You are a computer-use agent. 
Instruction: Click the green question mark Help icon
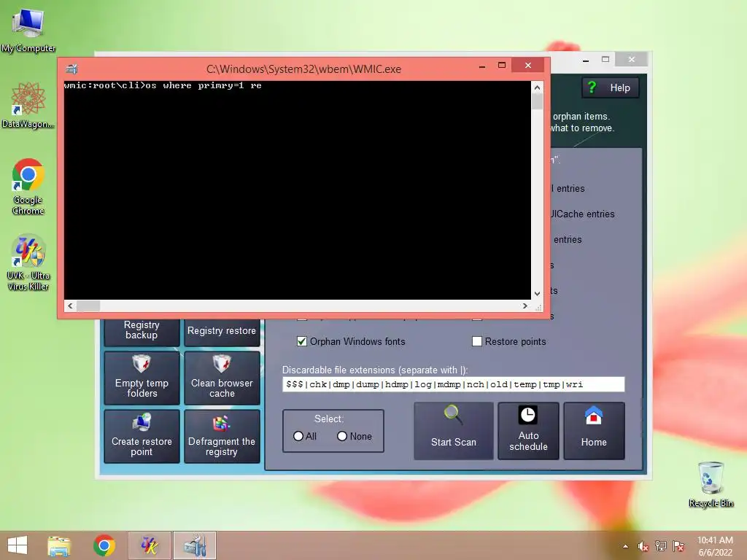pos(592,87)
